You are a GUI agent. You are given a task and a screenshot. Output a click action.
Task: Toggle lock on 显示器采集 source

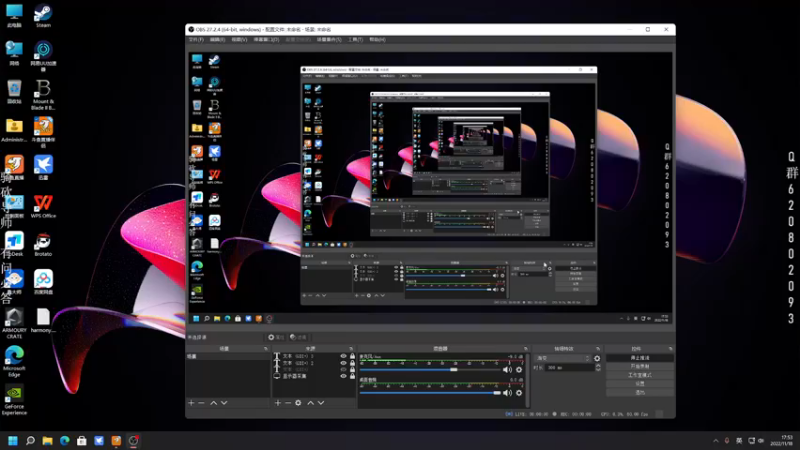tap(352, 376)
